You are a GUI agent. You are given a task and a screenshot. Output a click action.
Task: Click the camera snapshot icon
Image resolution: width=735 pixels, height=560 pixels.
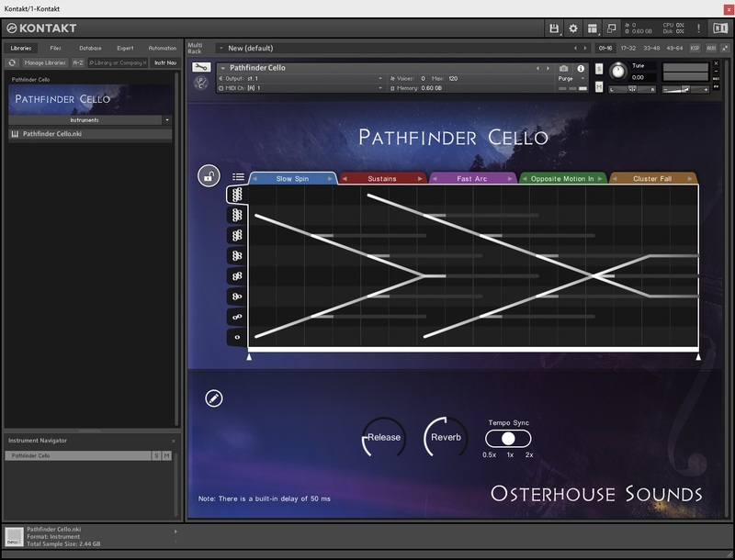point(564,68)
